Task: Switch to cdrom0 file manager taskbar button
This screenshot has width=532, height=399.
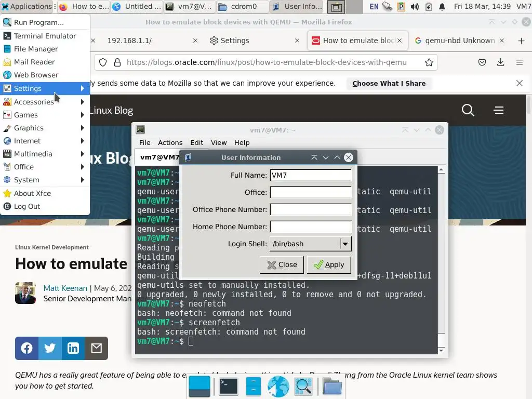Action: coord(243,6)
